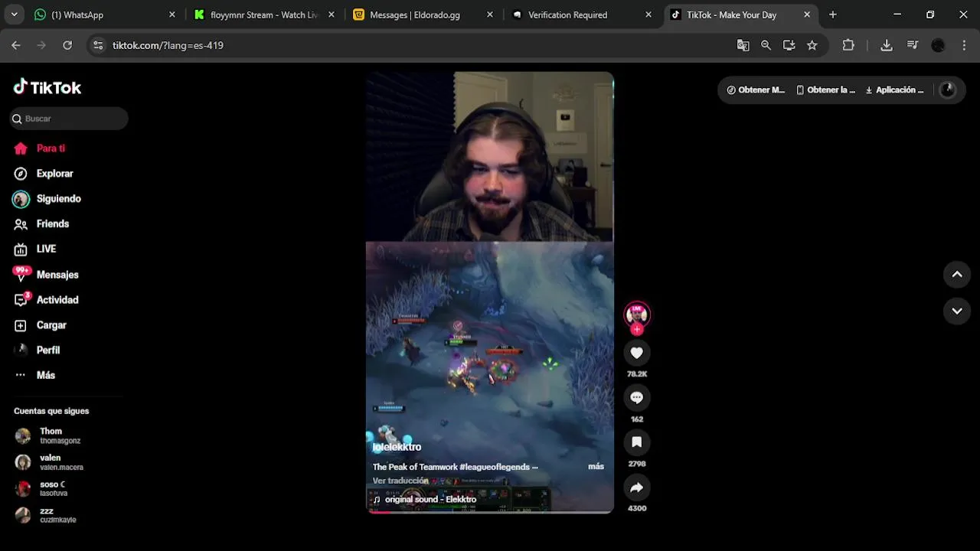
Task: Go back in browser history
Action: tap(16, 45)
